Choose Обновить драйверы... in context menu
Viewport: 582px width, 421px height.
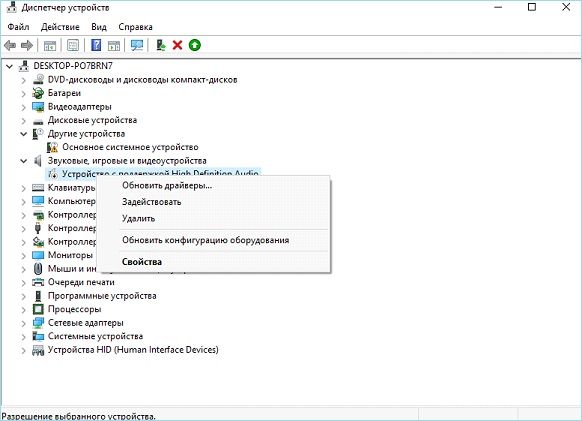(213, 185)
